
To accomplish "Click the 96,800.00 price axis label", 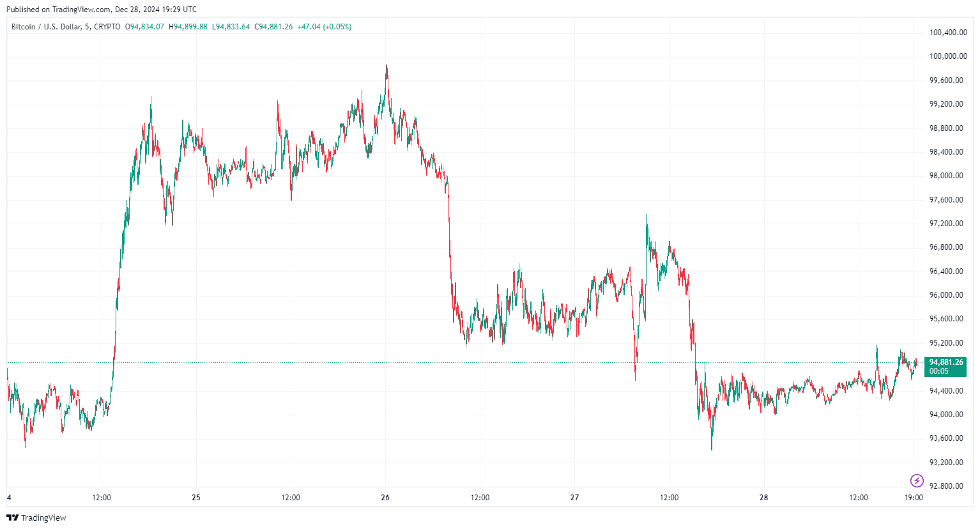I will pos(946,247).
